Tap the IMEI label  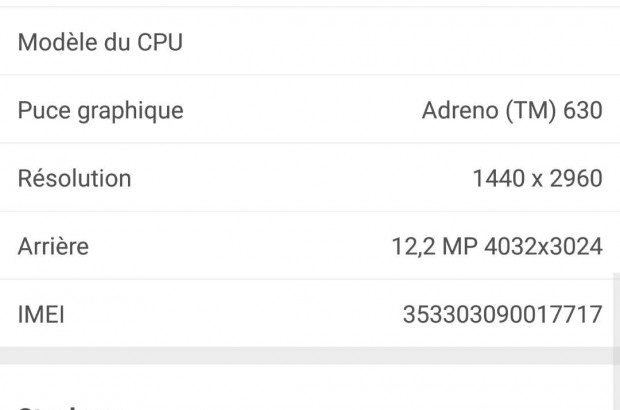coord(41,315)
